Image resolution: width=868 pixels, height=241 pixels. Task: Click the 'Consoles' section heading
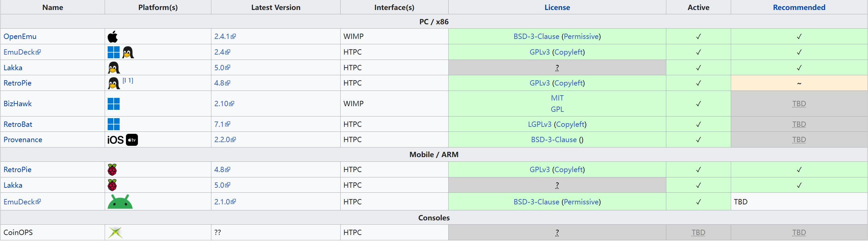pos(434,218)
